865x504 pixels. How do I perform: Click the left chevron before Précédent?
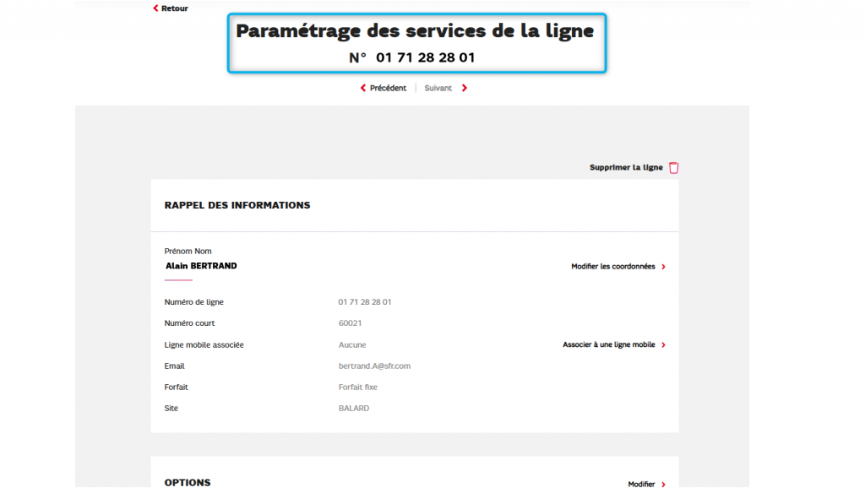click(x=363, y=88)
